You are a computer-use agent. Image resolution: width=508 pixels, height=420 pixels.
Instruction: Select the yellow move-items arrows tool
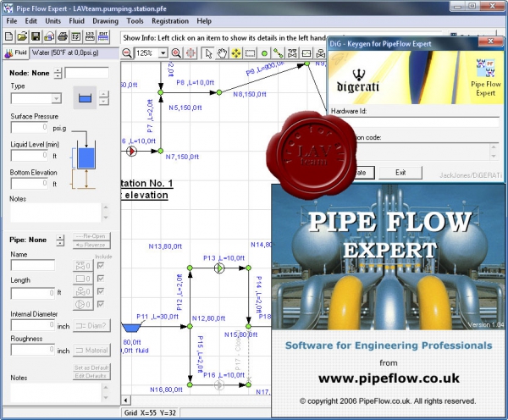(x=236, y=53)
